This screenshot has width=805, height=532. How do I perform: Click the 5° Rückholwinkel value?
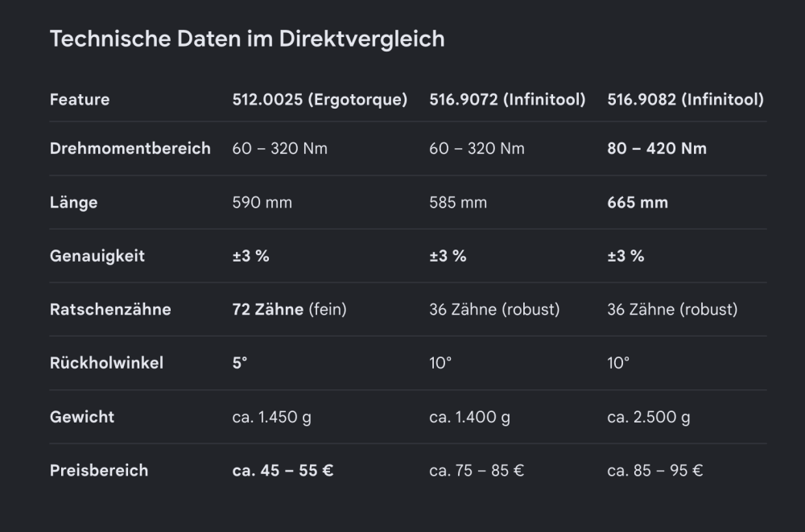(240, 363)
